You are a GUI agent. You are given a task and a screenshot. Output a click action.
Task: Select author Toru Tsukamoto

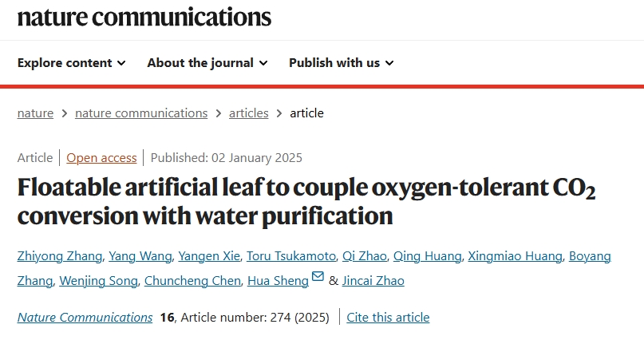click(x=291, y=256)
